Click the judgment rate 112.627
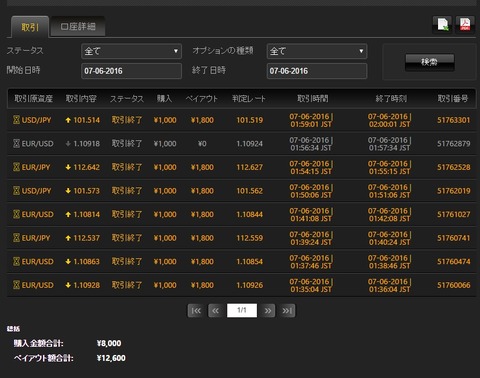480x378 pixels. (x=250, y=167)
